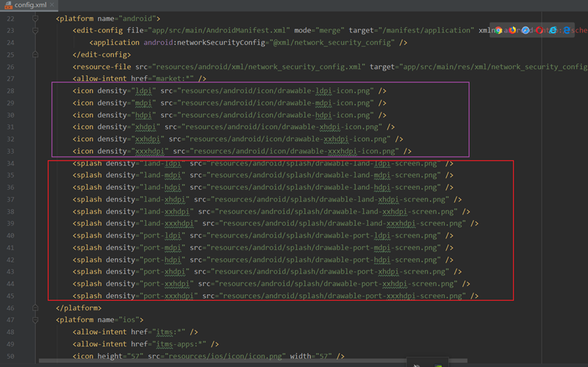Open file in Chrome browser icon
The width and height of the screenshot is (588, 367).
tap(498, 30)
